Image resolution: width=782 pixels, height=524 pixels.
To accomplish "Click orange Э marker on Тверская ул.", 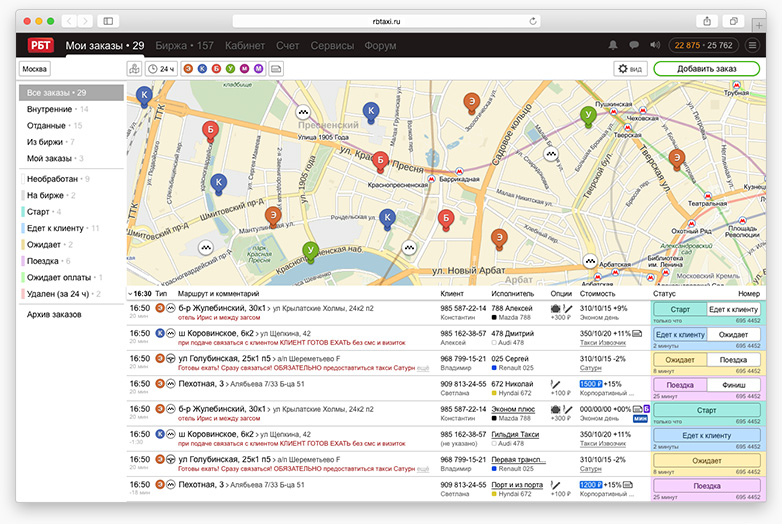I will click(x=677, y=160).
